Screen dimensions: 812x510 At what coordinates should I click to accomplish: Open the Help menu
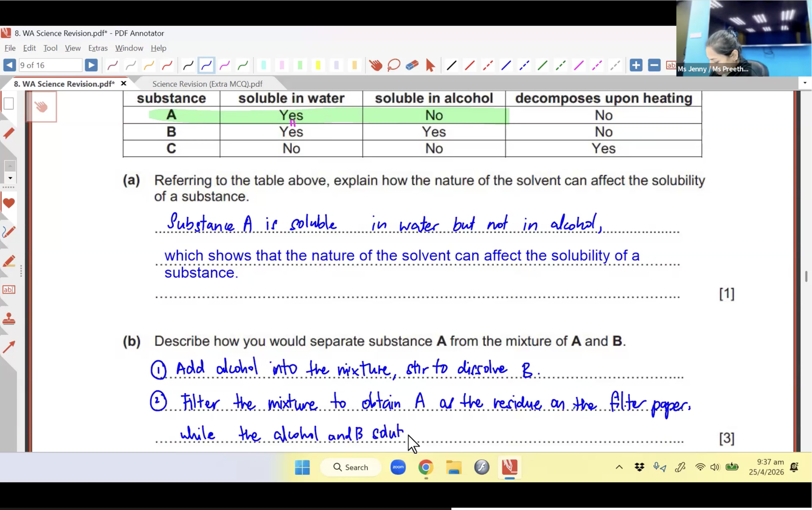(x=158, y=48)
